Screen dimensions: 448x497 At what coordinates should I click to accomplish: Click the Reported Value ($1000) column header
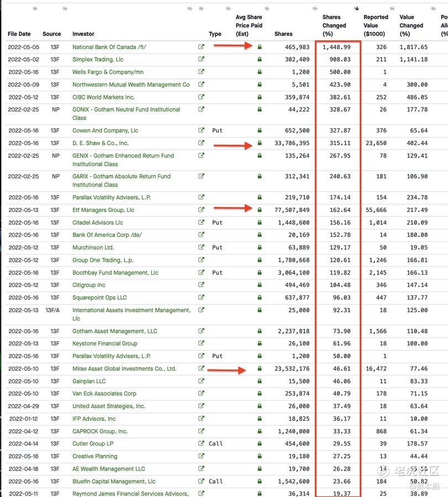(x=376, y=25)
